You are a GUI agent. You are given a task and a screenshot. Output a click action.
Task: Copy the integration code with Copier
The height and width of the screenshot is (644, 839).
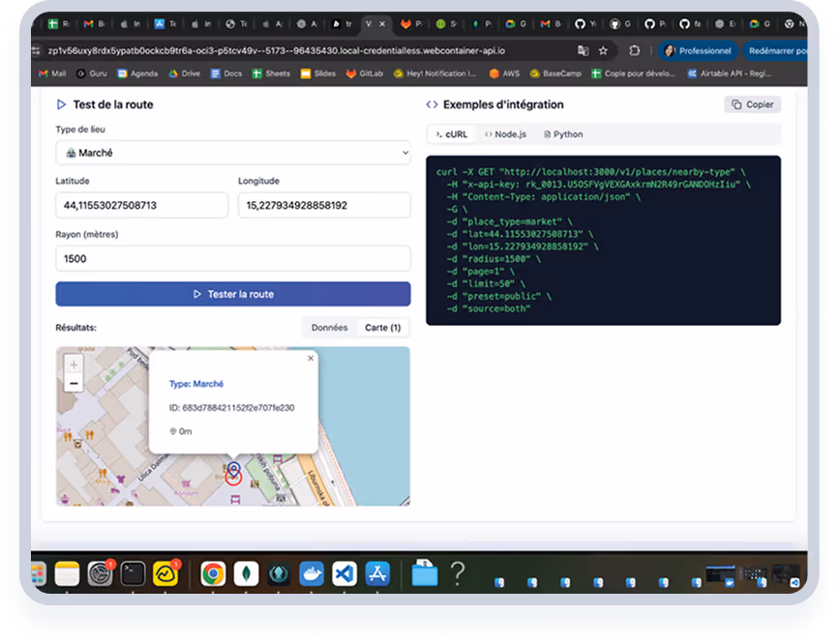752,104
